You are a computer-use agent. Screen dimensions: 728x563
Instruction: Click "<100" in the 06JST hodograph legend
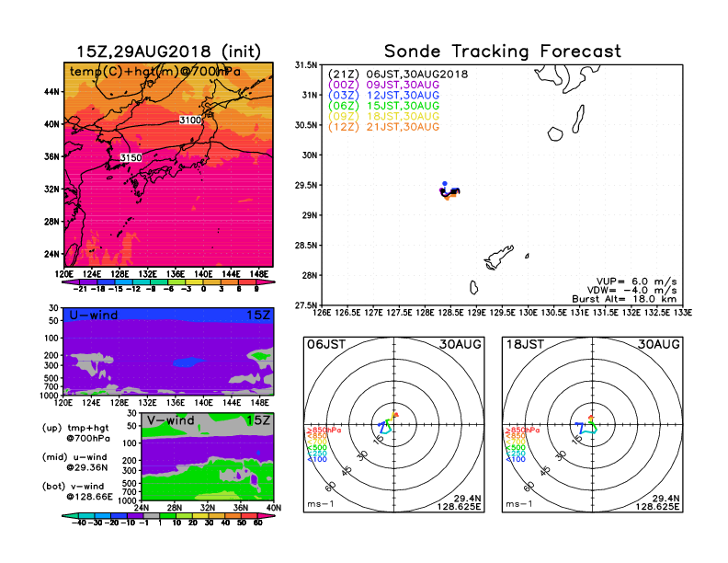317,460
